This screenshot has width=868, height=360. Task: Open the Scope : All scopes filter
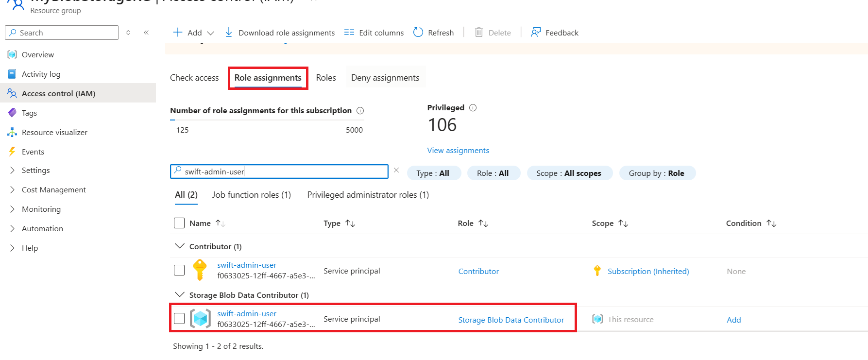point(569,173)
